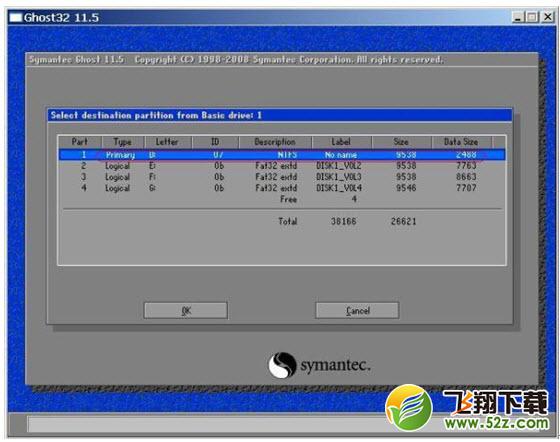Click the OK button
Viewport: 560px width, 442px height.
(x=186, y=310)
